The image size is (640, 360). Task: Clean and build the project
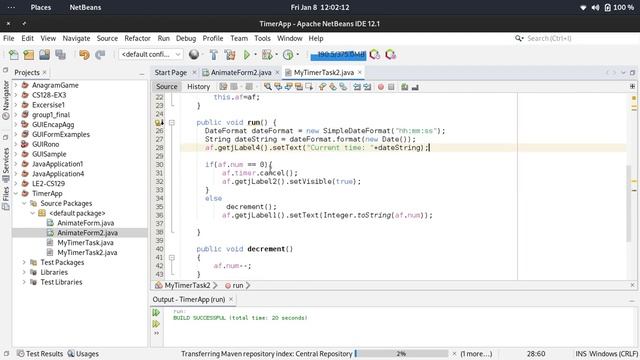[230, 55]
